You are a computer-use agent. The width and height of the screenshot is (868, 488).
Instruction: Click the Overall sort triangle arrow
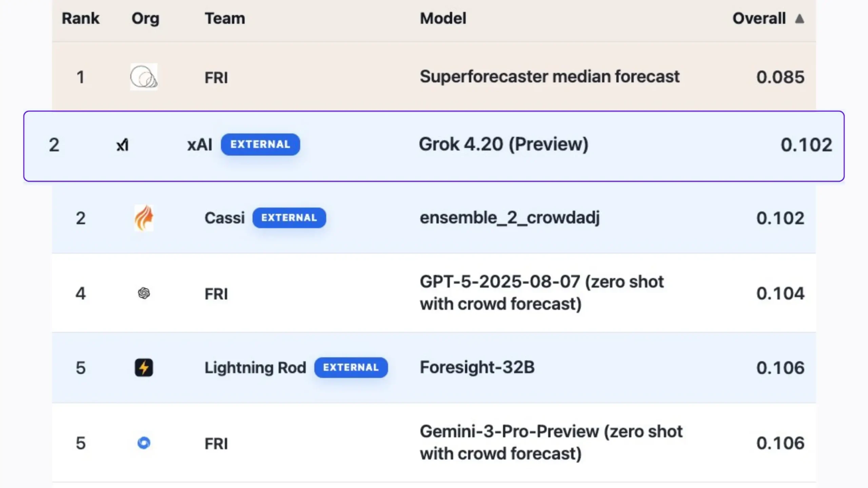(799, 18)
